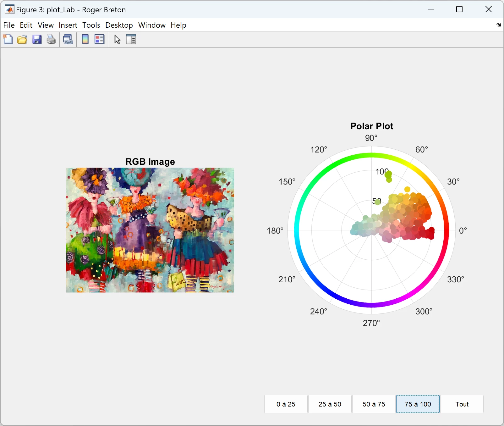Open the Tools menu

[91, 25]
